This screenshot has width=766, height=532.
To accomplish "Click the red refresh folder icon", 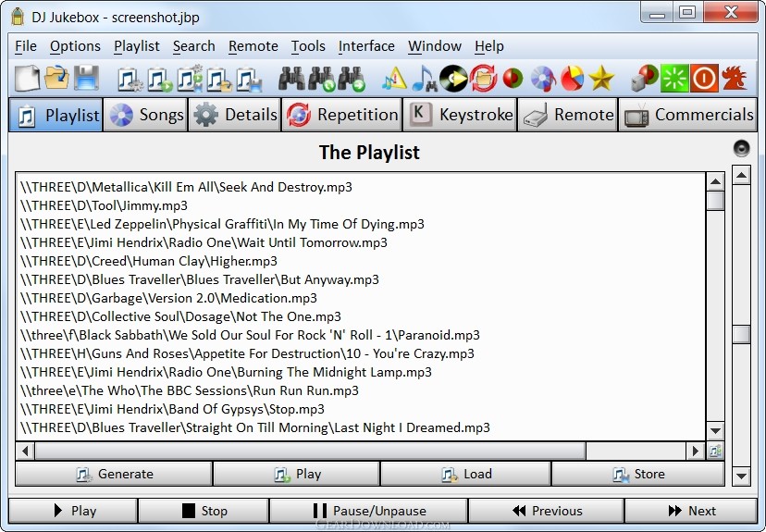I will coord(484,79).
